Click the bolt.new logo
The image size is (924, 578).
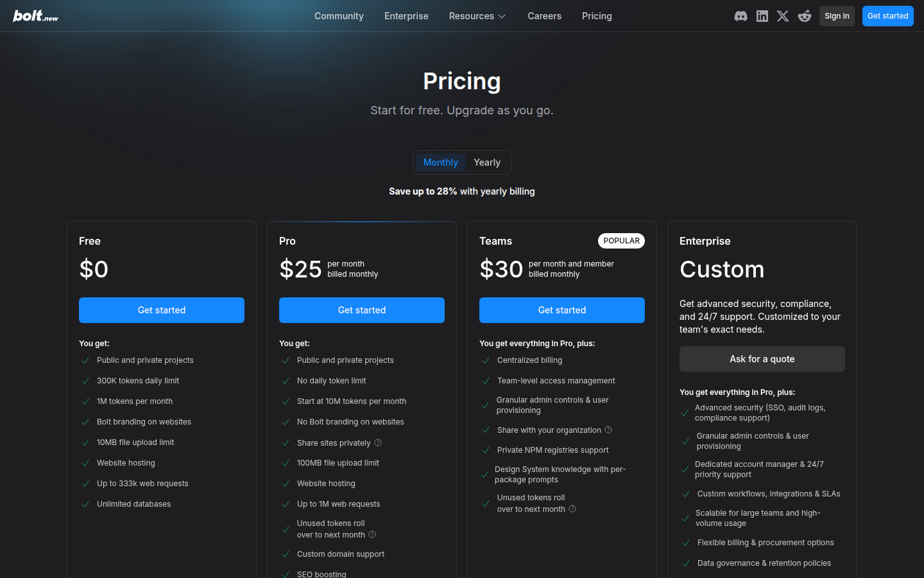point(35,16)
